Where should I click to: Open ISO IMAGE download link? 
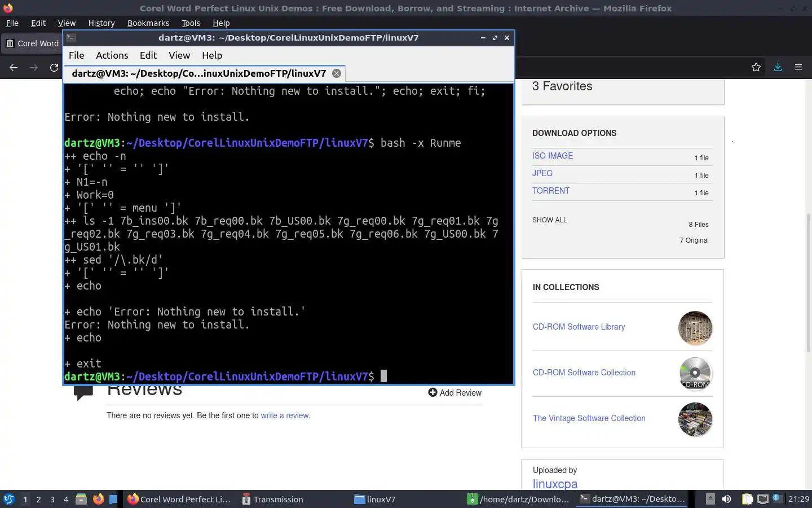(553, 156)
